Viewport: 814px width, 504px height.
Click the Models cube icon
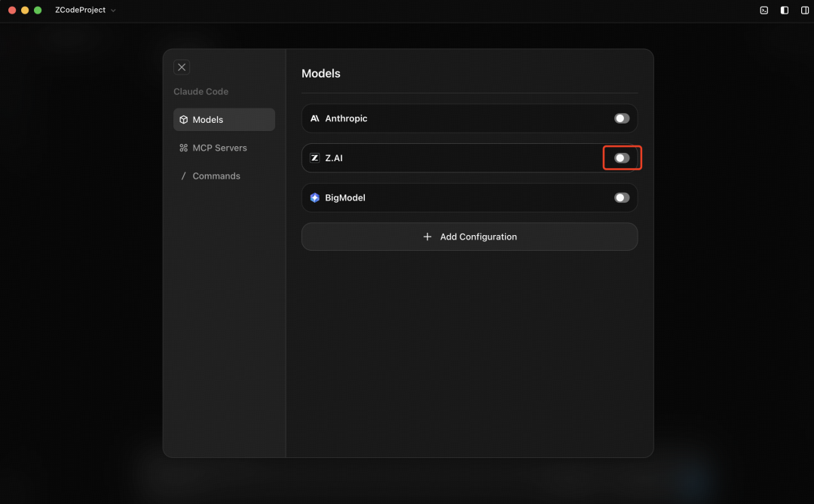click(183, 119)
